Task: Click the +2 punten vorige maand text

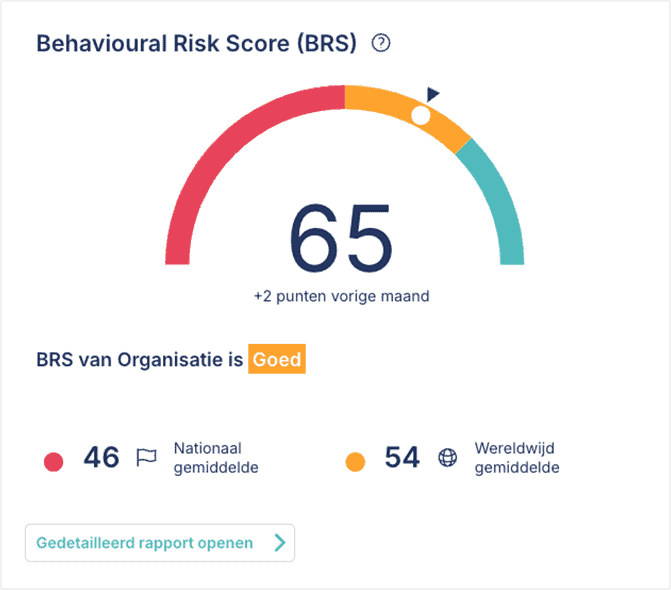Action: (342, 296)
